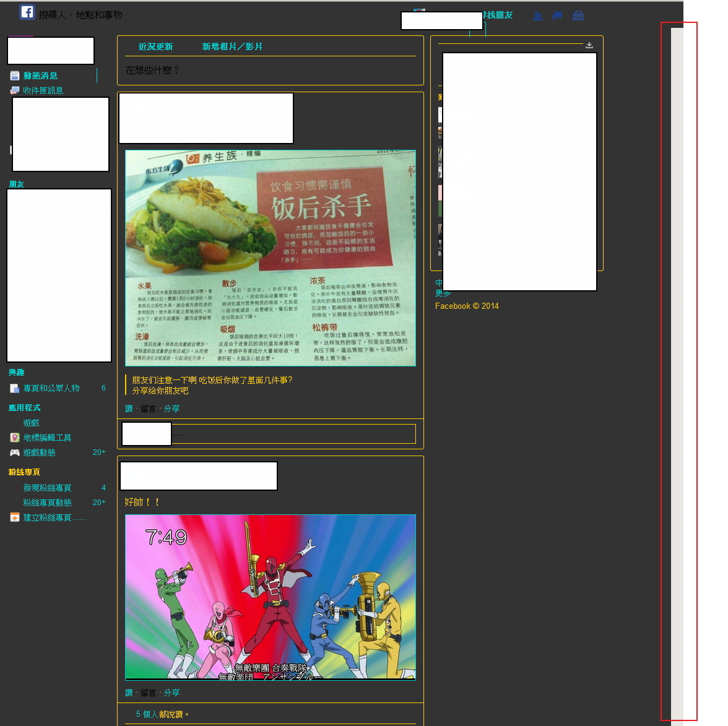Click 分享 under the 饭后杀手 post
728x726 pixels.
pos(171,409)
